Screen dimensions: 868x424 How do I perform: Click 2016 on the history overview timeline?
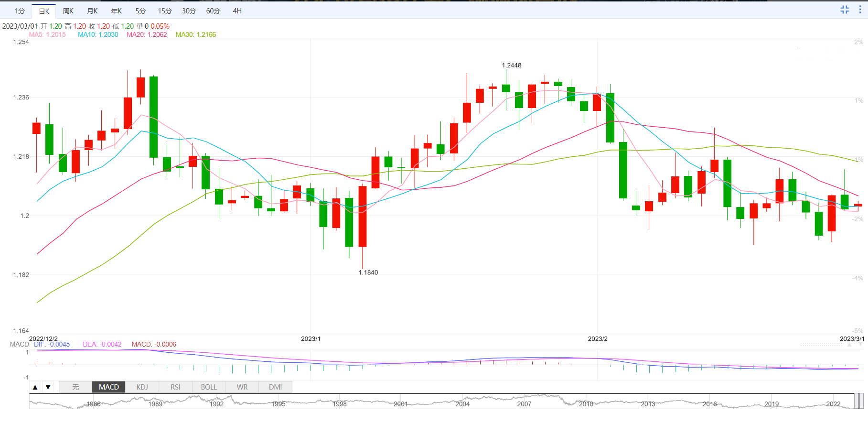coord(710,404)
